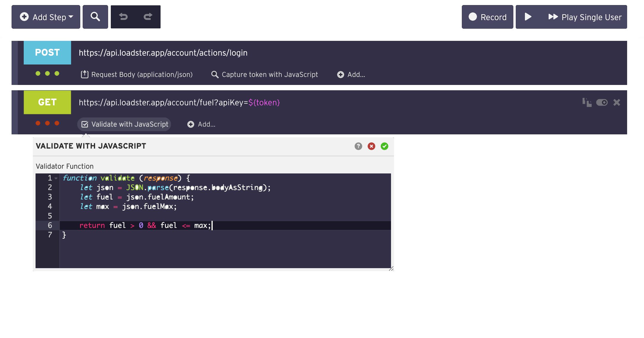Open the Add Step dropdown

click(x=46, y=17)
